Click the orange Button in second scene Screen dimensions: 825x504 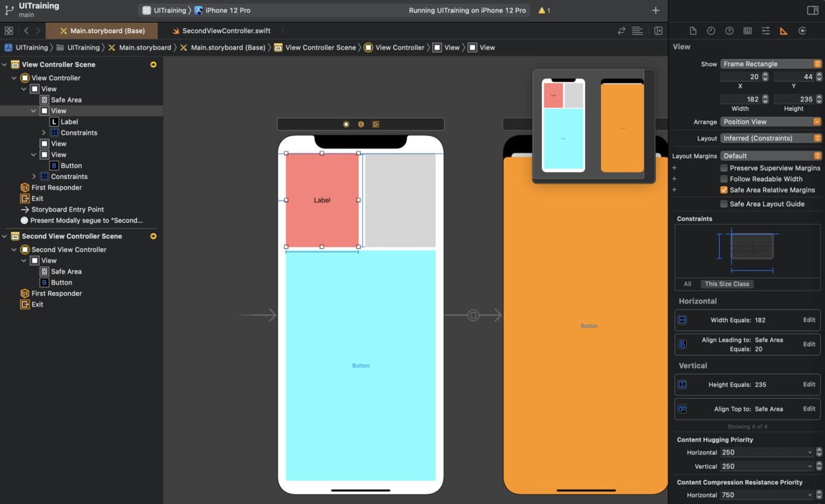(589, 326)
